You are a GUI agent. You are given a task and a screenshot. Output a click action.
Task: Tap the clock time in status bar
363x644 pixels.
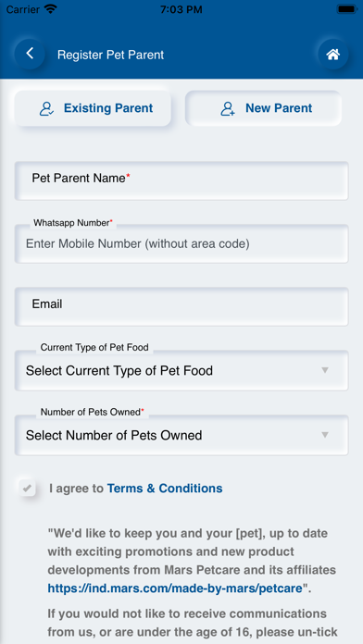(181, 9)
